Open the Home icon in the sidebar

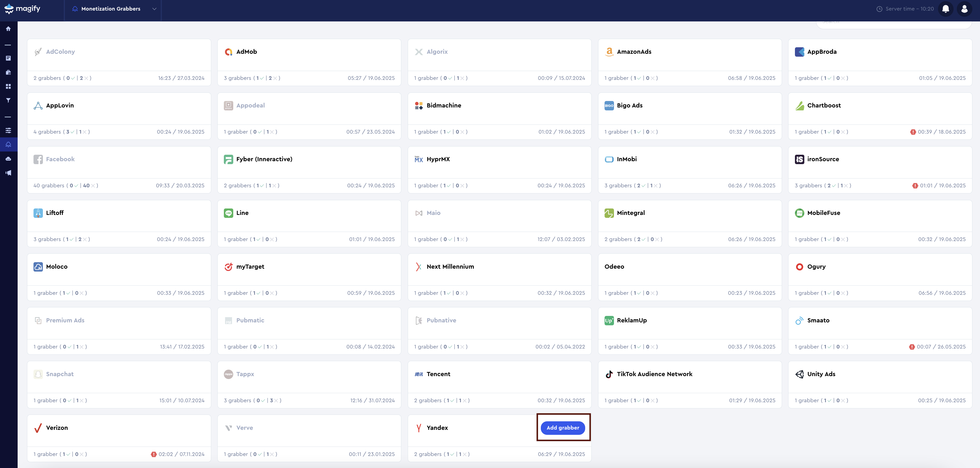8,28
